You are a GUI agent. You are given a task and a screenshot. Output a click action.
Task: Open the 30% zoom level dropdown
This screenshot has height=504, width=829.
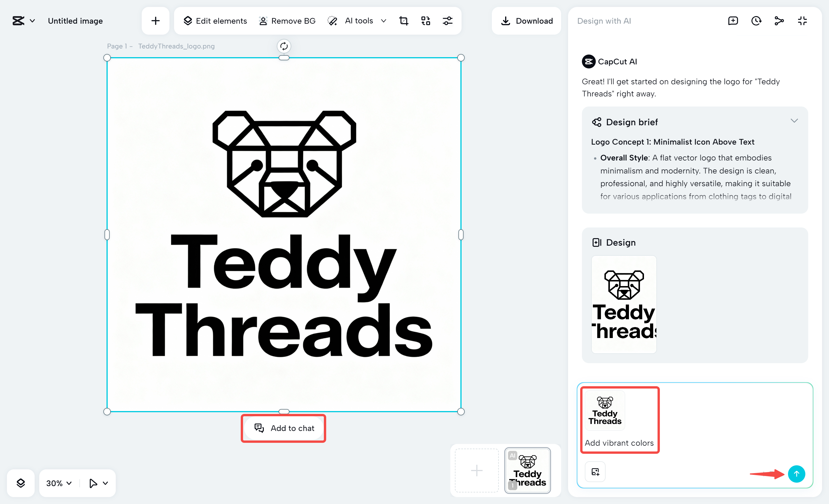59,483
